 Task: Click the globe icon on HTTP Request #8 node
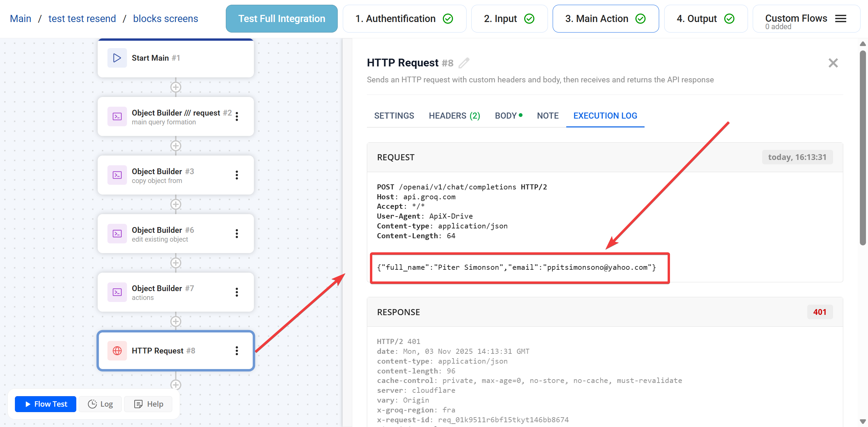(x=117, y=351)
